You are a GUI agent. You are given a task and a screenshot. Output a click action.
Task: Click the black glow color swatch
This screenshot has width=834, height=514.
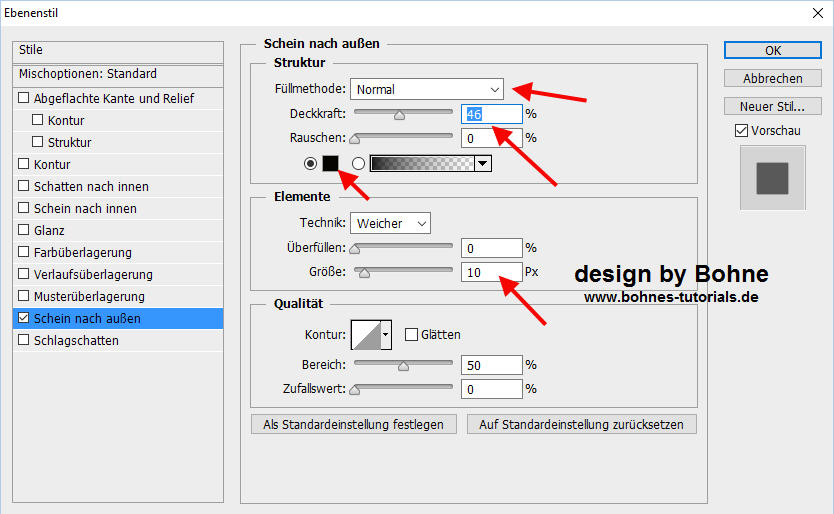click(x=331, y=163)
